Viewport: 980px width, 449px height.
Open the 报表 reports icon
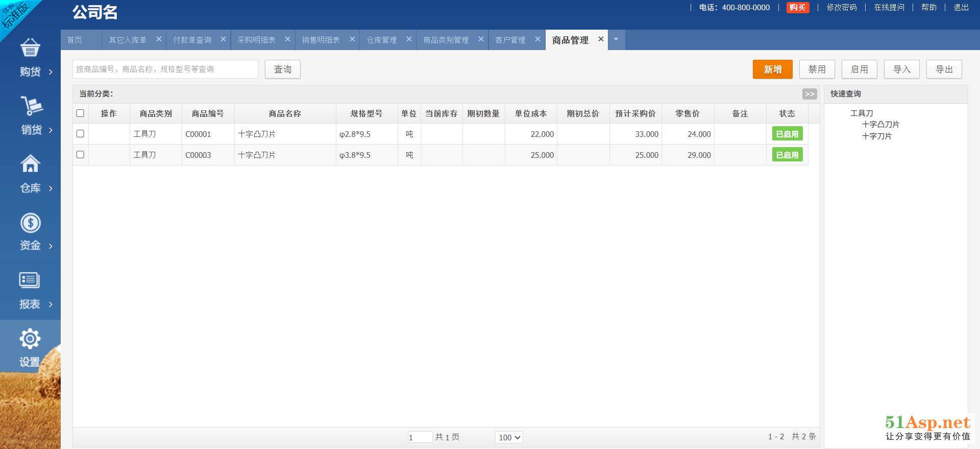(30, 280)
